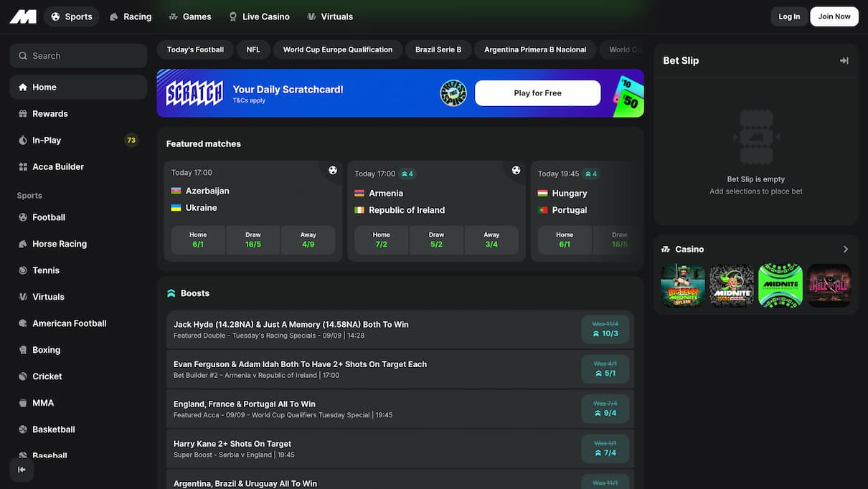868x489 pixels.
Task: Click the Join Now button
Action: [834, 16]
